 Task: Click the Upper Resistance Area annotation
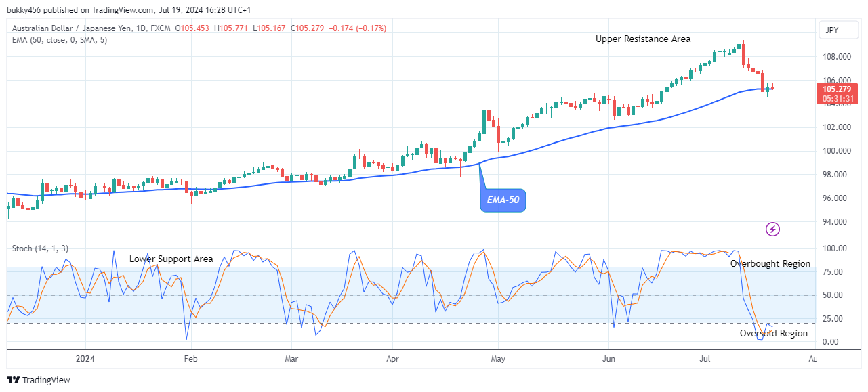tap(643, 39)
